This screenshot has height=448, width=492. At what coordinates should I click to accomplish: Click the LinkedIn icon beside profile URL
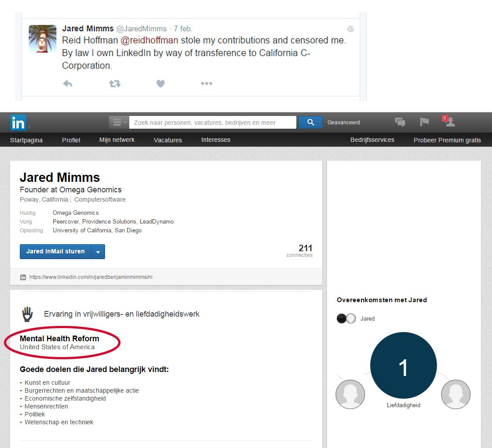click(23, 277)
